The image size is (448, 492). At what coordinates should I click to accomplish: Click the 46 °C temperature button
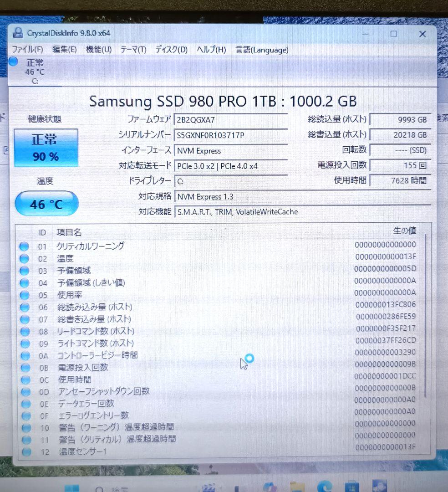47,204
